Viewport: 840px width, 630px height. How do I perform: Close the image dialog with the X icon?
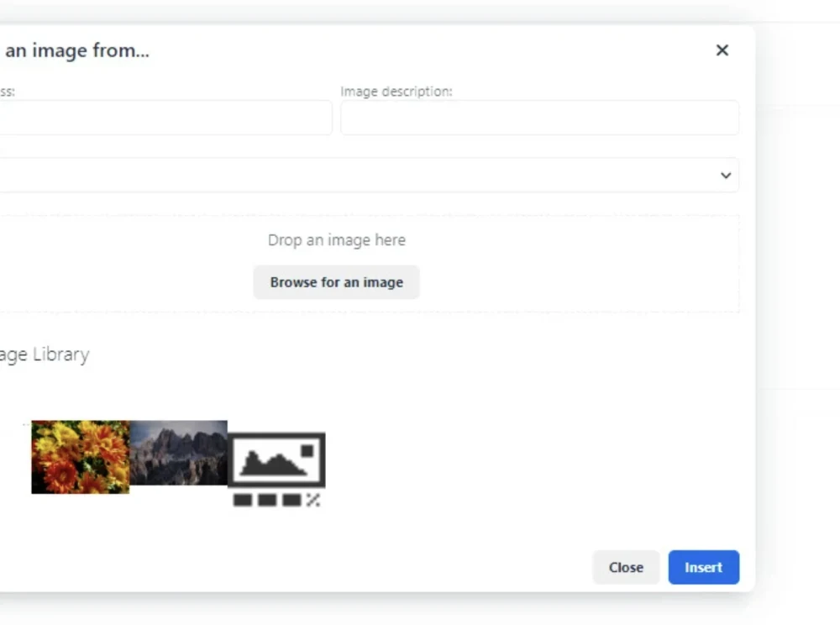pyautogui.click(x=722, y=50)
